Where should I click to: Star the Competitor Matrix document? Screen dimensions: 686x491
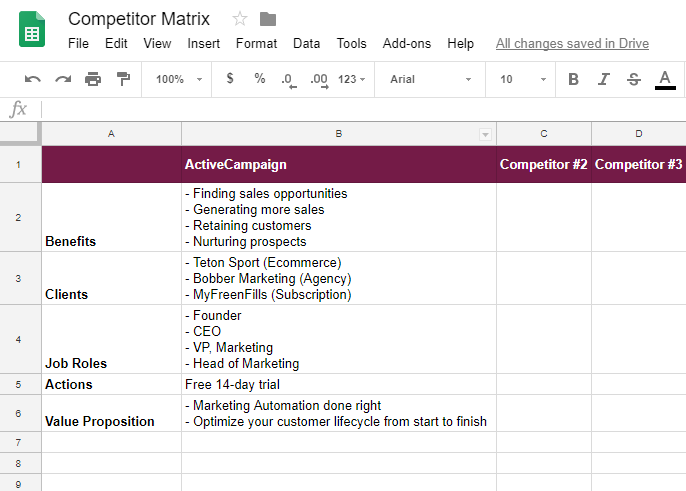(x=240, y=19)
